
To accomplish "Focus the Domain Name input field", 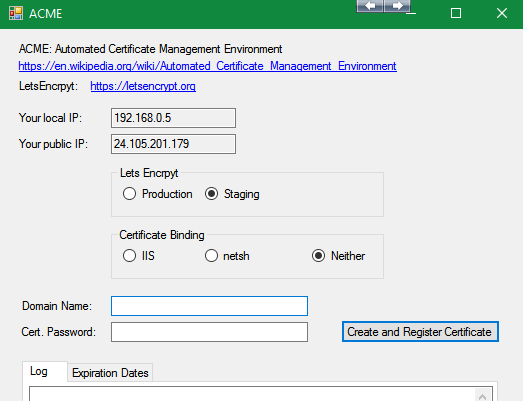I will 209,306.
